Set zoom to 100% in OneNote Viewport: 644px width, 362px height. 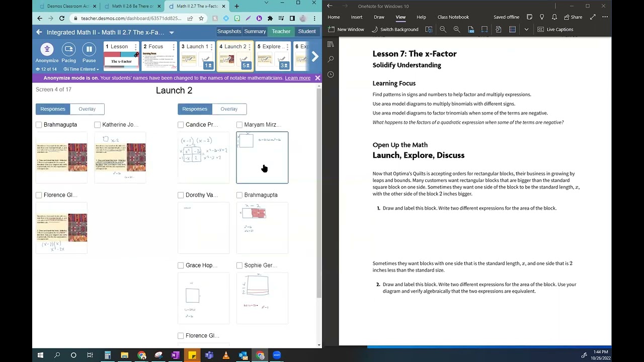[470, 29]
